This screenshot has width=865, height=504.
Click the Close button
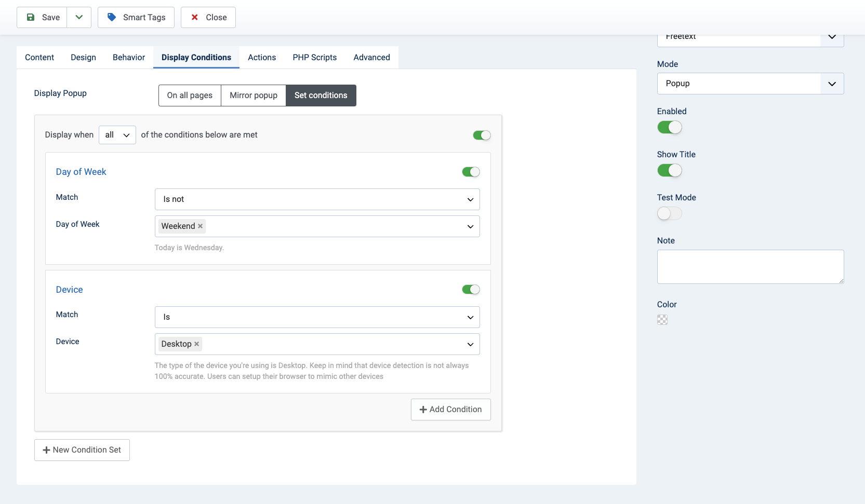(x=208, y=17)
